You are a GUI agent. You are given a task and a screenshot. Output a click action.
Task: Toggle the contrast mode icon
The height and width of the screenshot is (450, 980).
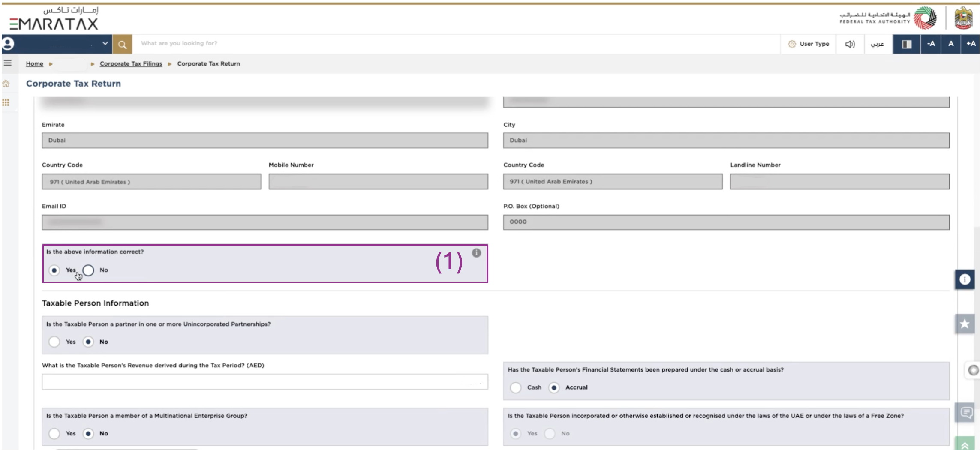tap(906, 44)
